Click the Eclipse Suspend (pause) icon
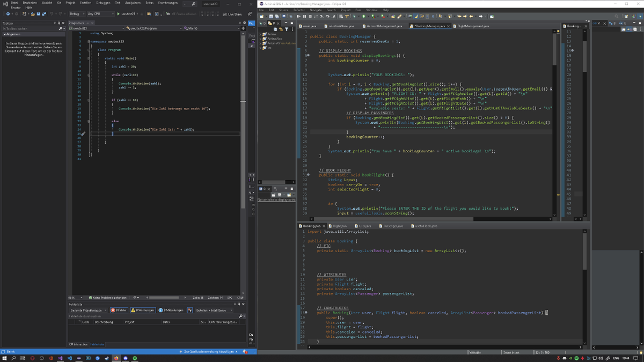Viewport: 644px width, 362px height. 304,16
